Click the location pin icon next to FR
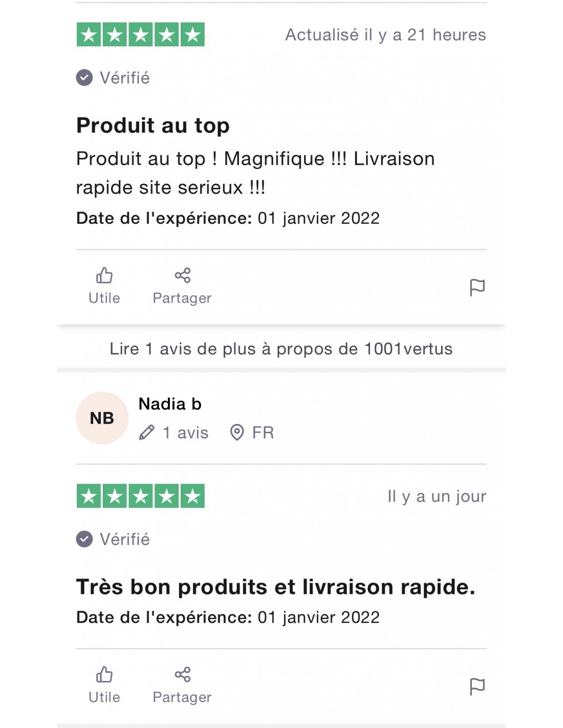 [237, 433]
